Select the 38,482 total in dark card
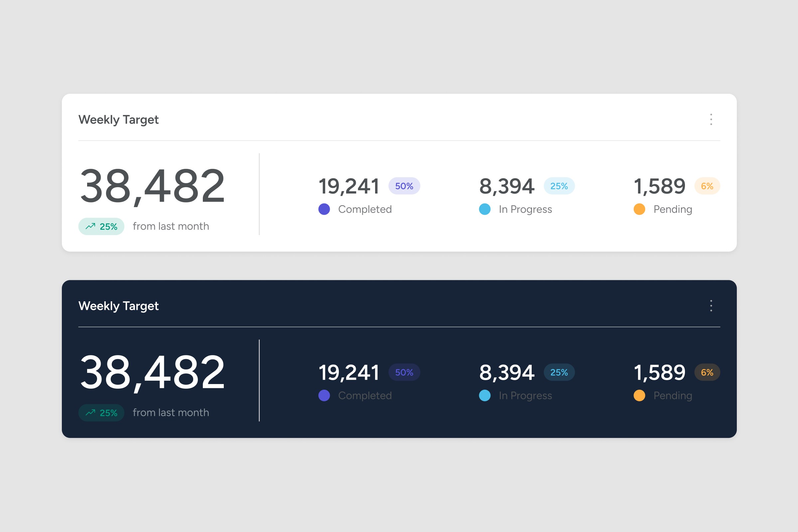The height and width of the screenshot is (532, 798). point(152,372)
